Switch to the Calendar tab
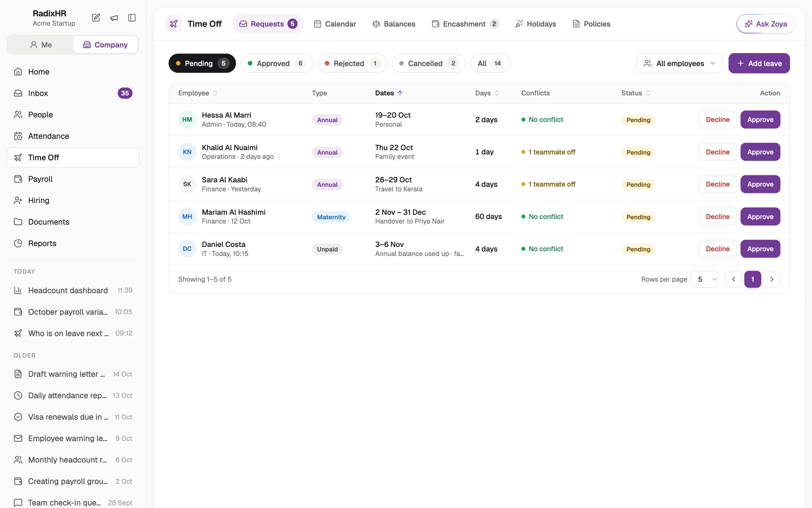 pos(335,24)
